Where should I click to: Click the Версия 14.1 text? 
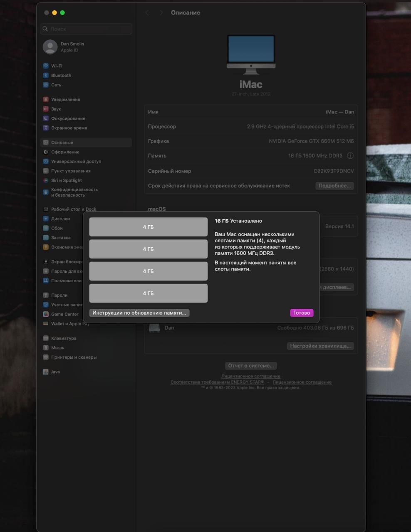pos(339,227)
